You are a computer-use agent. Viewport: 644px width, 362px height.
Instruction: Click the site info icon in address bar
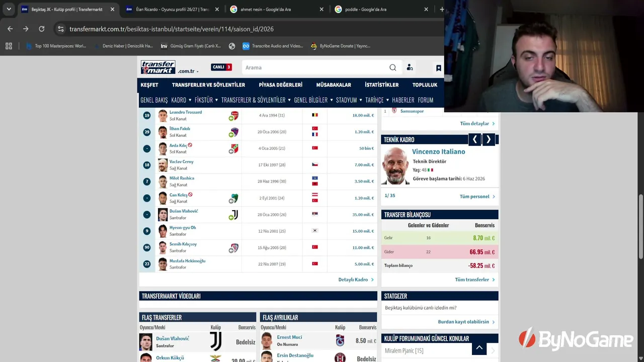coord(60,29)
